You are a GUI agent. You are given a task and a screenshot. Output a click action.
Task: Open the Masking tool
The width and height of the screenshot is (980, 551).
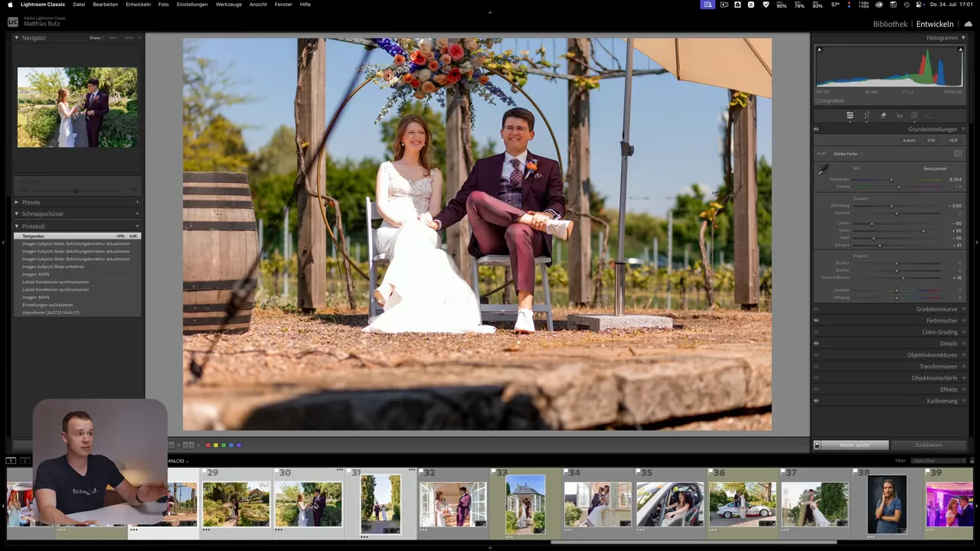coord(915,116)
